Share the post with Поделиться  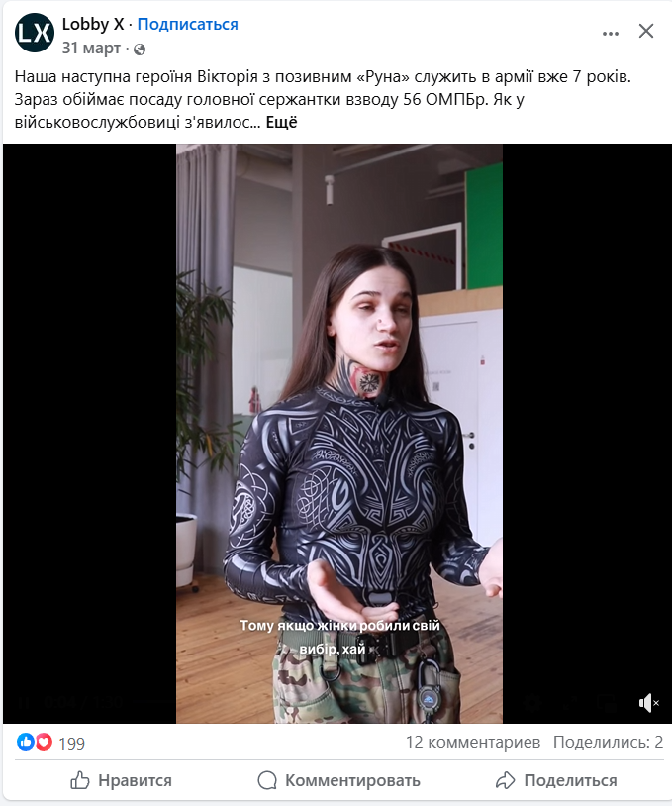point(556,780)
